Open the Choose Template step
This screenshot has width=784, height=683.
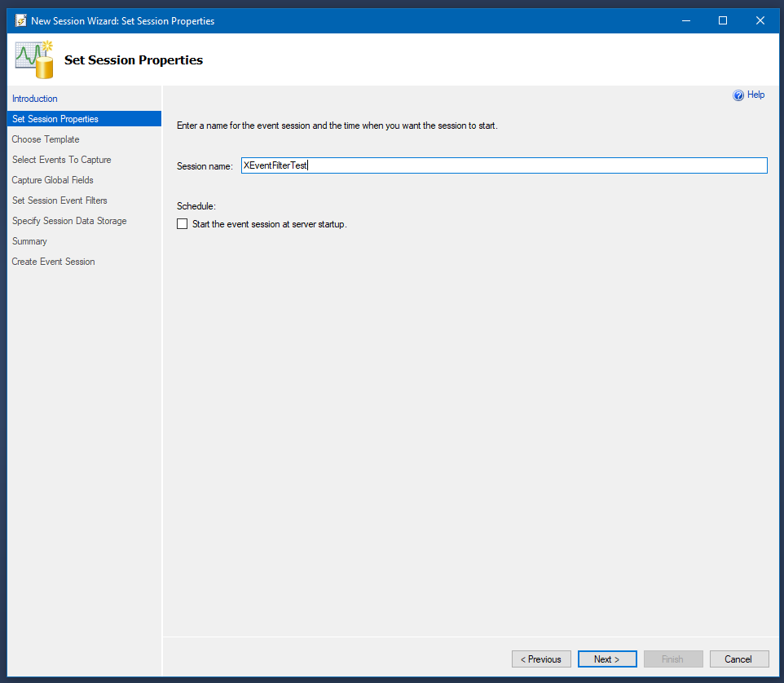point(46,139)
